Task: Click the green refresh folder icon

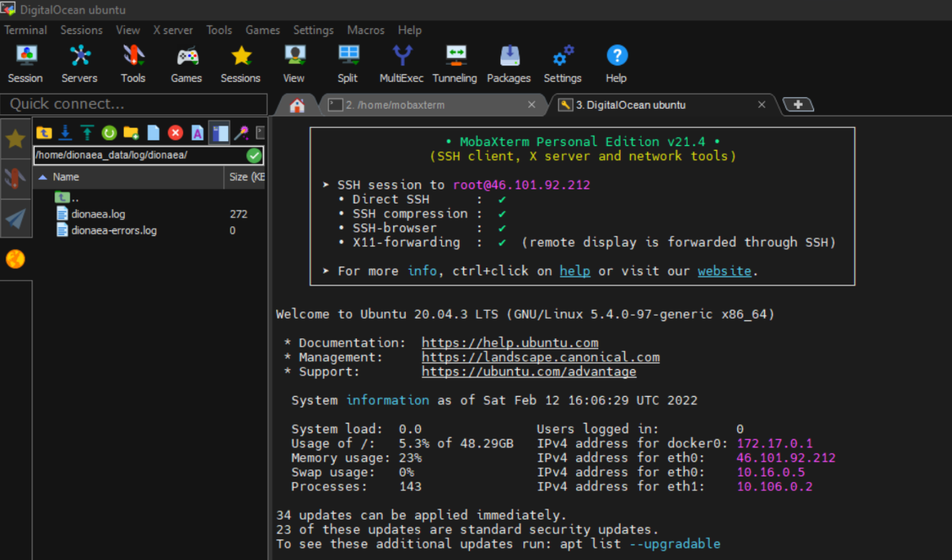Action: [109, 133]
